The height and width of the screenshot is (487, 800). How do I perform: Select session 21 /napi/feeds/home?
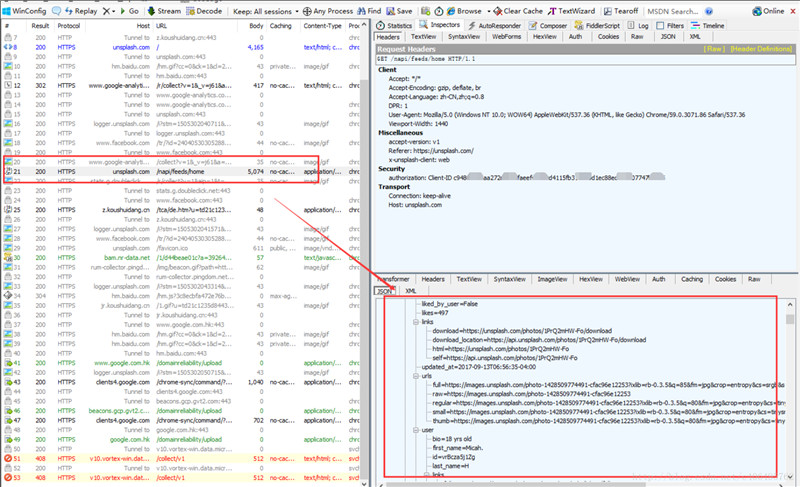click(181, 172)
